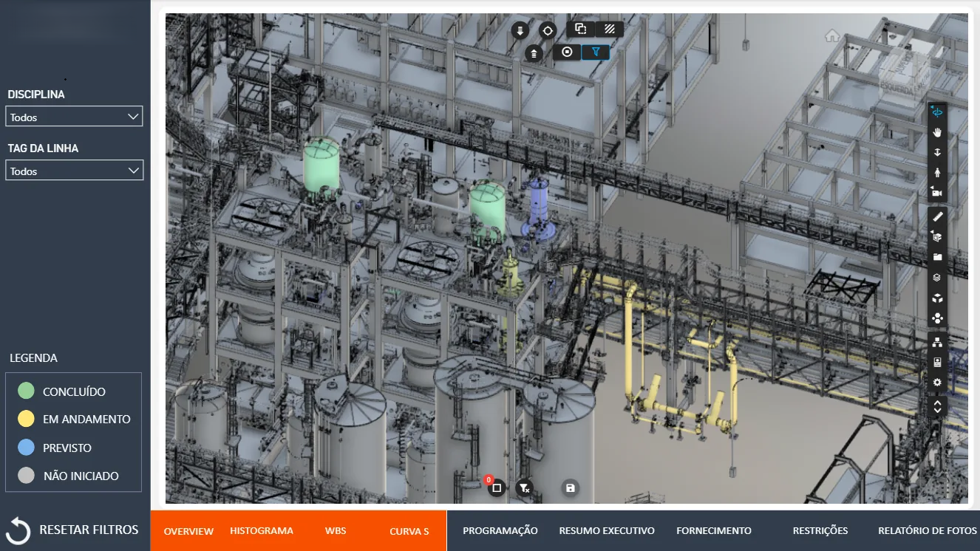Open the TAG DA LINHA dropdown
The width and height of the screenshot is (980, 551).
74,171
